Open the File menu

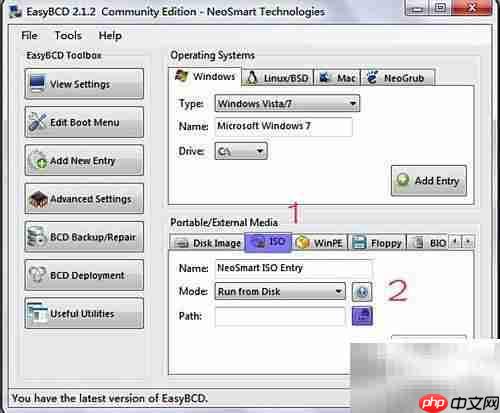tap(29, 35)
